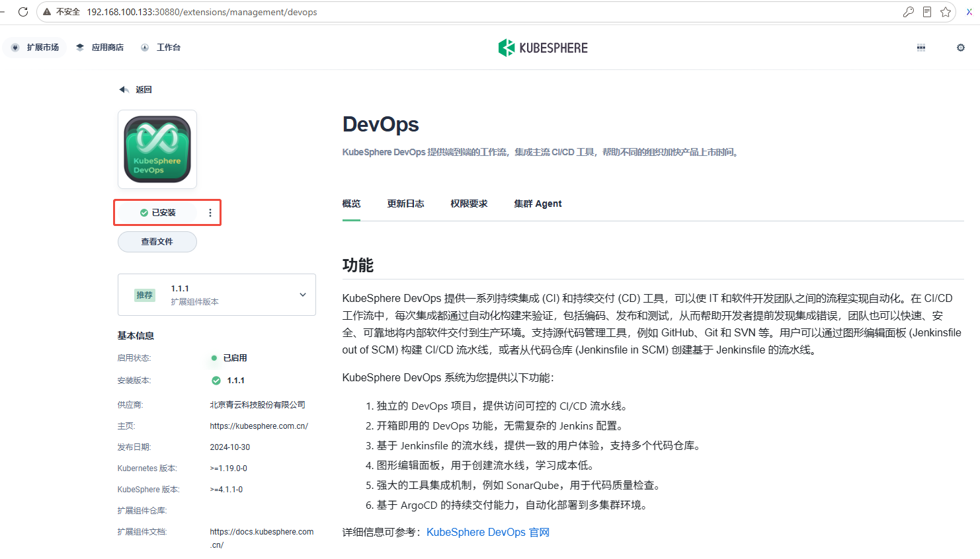Click the installed version 1.1.1 value

click(236, 381)
